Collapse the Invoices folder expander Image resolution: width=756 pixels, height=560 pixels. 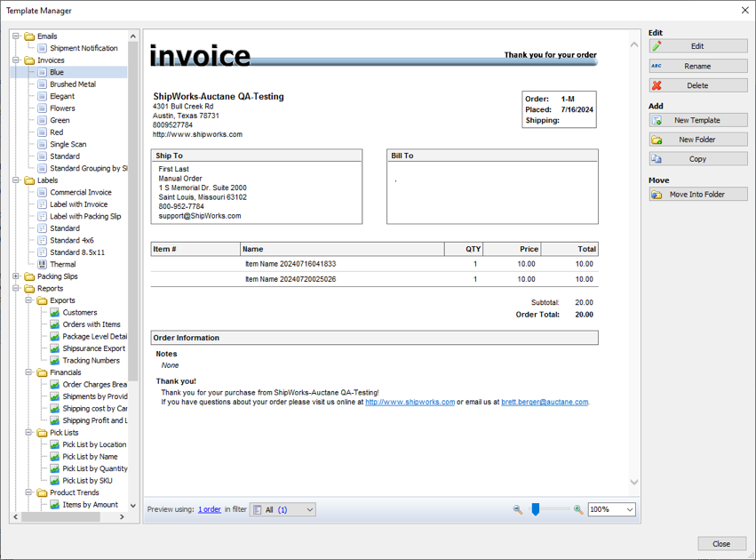click(16, 60)
